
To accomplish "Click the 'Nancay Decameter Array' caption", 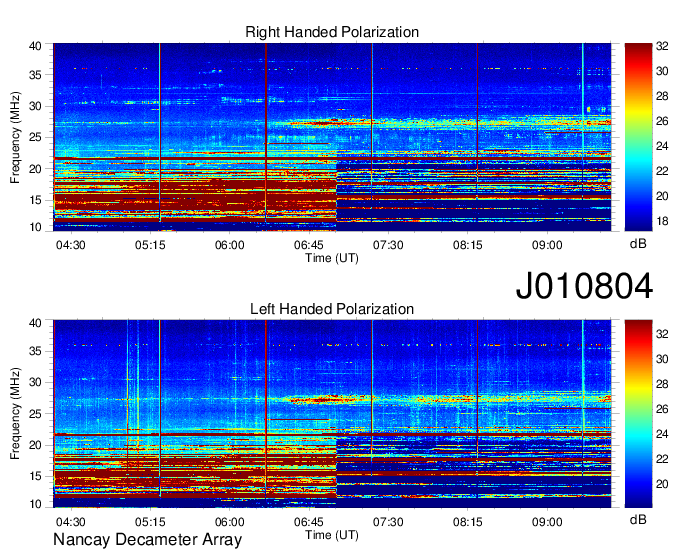I will 147,540.
